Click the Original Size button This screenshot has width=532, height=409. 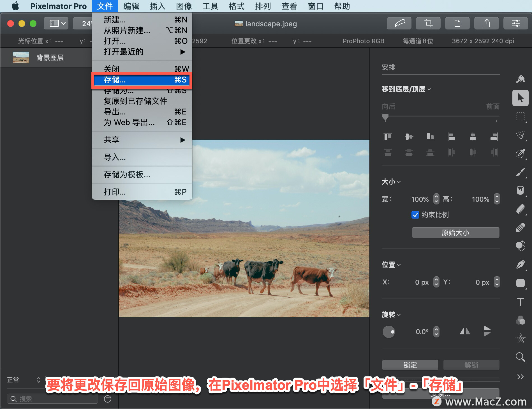(455, 233)
